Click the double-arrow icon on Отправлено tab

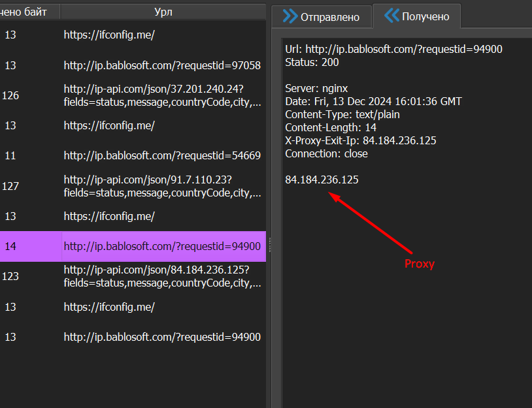point(290,16)
